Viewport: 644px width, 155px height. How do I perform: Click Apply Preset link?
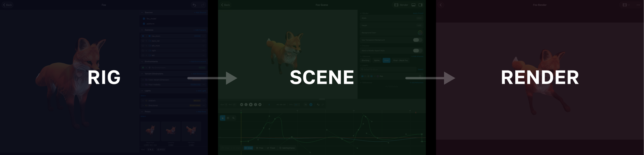(418, 13)
